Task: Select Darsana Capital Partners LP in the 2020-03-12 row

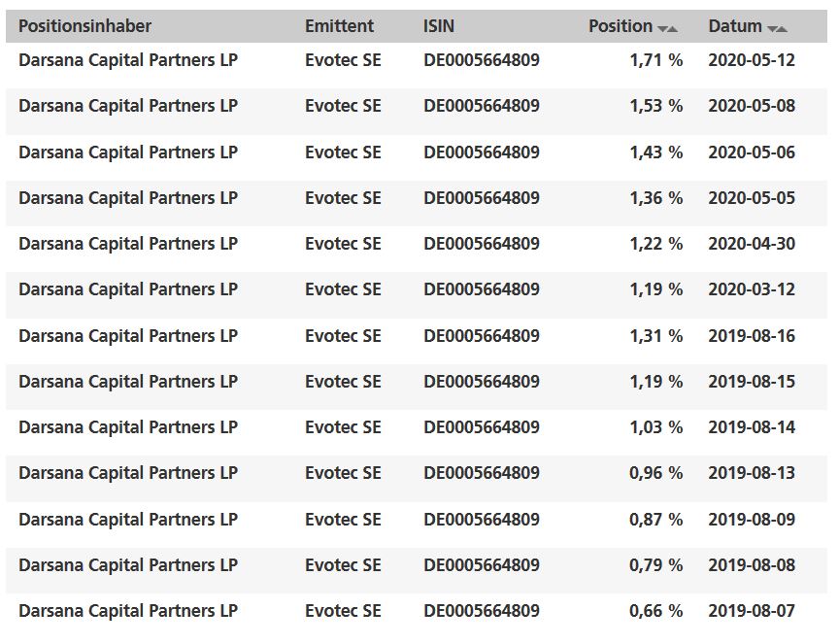Action: 128,289
